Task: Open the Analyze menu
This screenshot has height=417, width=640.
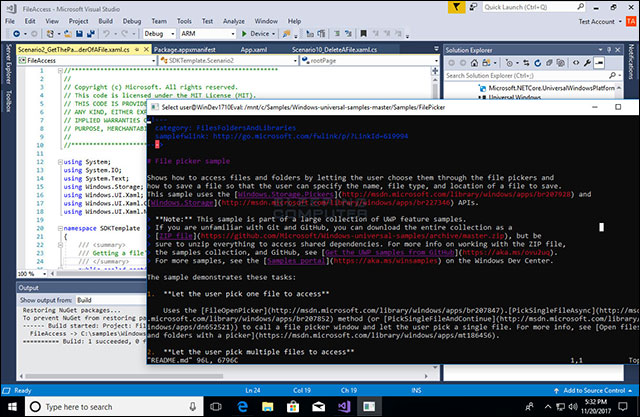Action: coord(234,19)
